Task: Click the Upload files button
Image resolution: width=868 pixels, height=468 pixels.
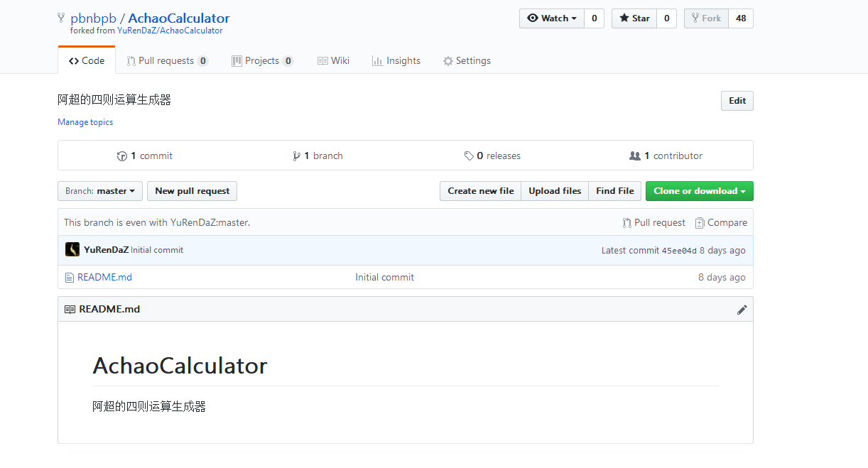Action: (555, 191)
